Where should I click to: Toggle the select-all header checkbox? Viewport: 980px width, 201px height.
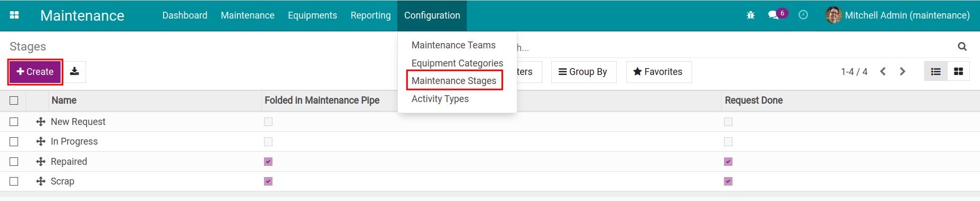(x=14, y=100)
